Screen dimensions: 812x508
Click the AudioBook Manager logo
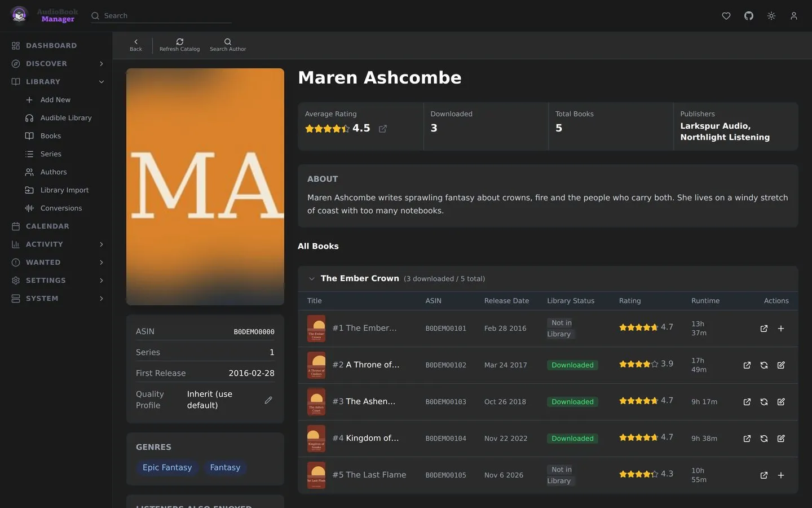(43, 15)
